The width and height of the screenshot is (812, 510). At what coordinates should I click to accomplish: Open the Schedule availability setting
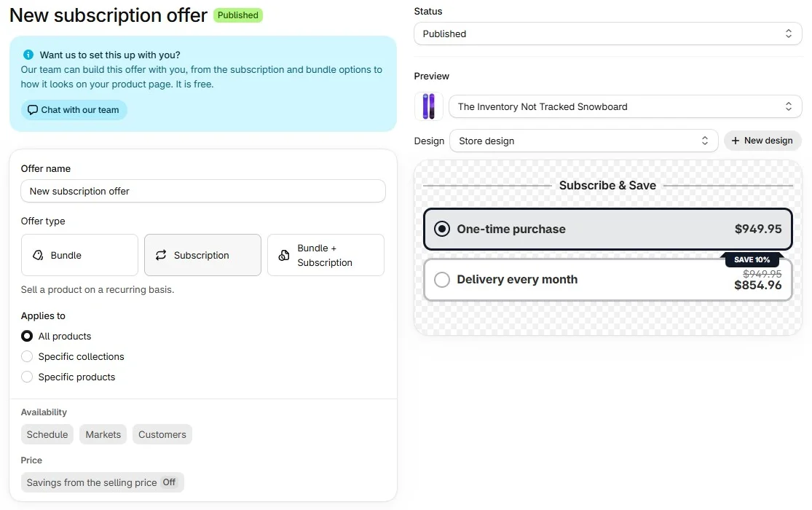47,434
